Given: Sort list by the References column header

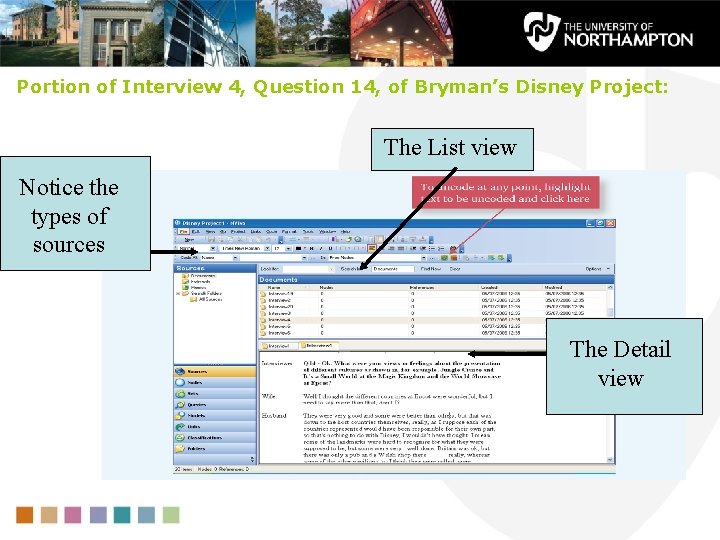Looking at the screenshot, I should (x=443, y=287).
